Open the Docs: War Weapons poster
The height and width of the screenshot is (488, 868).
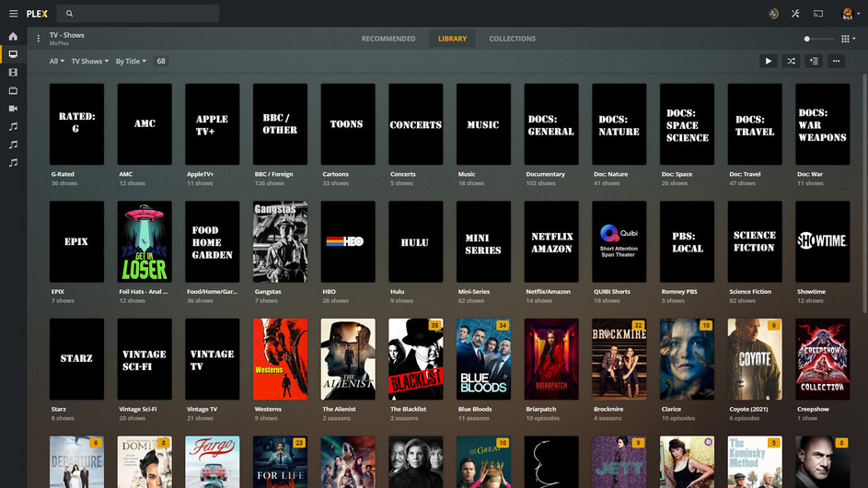(823, 124)
